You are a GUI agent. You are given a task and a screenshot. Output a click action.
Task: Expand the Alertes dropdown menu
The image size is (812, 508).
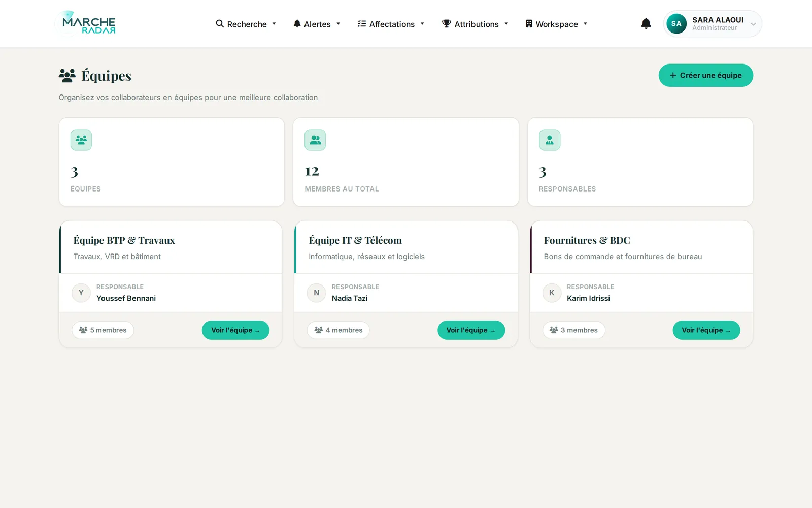click(317, 24)
